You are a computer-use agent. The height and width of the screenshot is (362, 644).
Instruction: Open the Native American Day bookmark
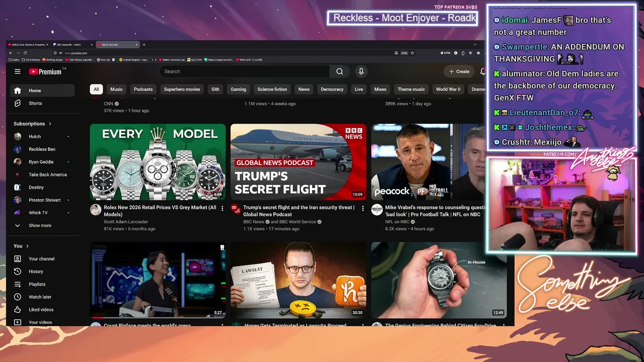(x=173, y=60)
